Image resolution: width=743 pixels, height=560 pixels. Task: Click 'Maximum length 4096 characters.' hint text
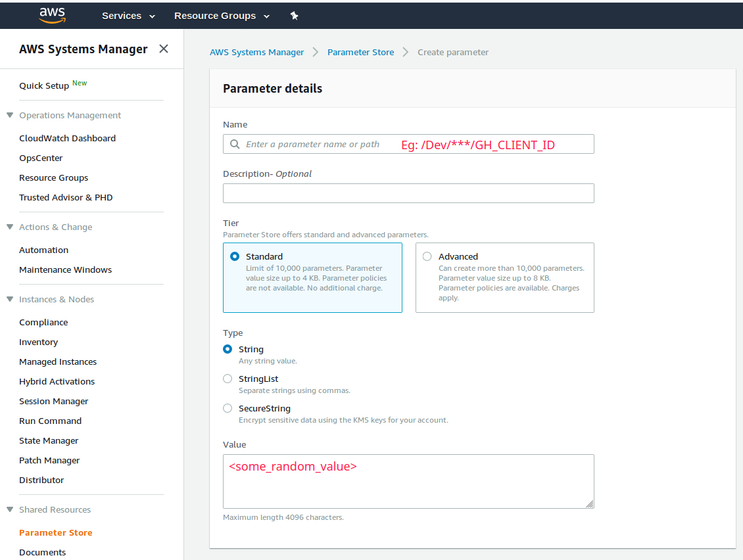(x=283, y=517)
